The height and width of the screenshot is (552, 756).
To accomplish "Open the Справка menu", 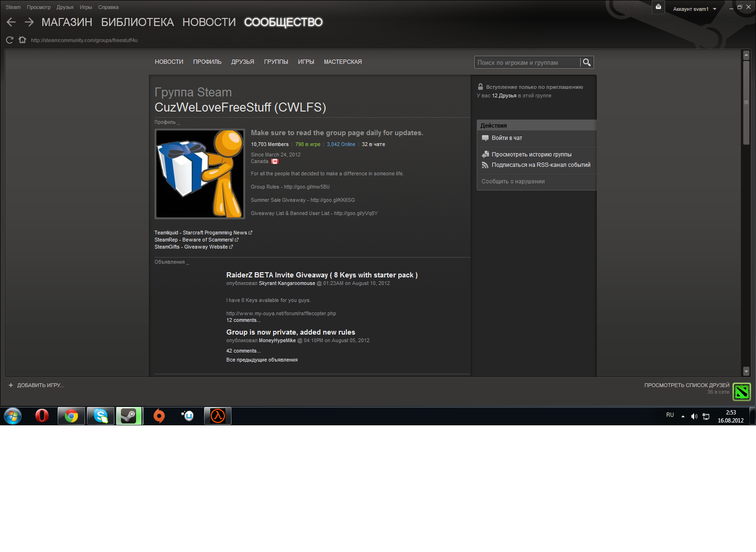I will [108, 7].
